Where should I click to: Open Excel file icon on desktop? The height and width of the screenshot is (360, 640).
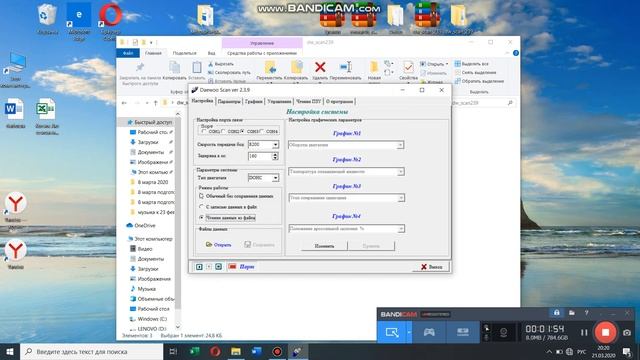click(x=46, y=109)
